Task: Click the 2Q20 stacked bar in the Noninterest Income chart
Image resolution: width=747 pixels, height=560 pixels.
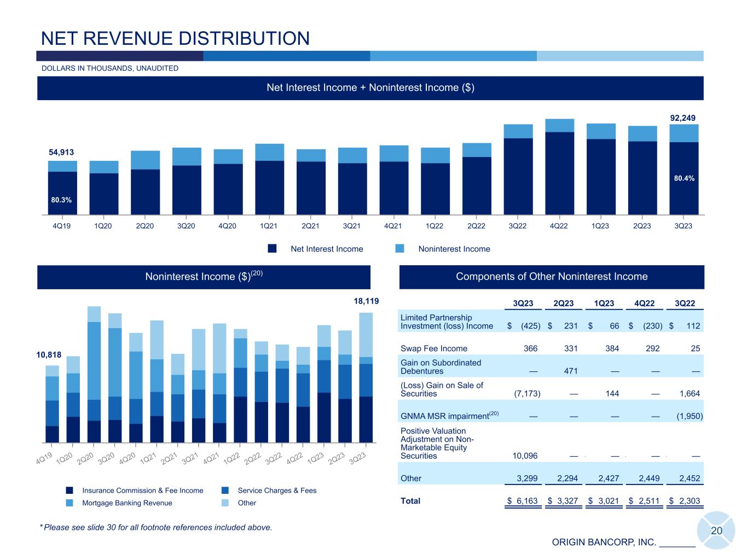Action: (94, 375)
